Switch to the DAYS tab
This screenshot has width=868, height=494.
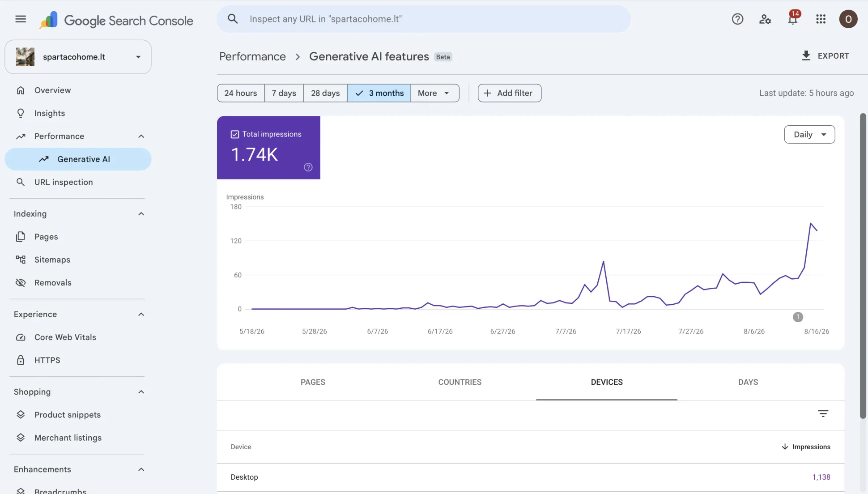[x=748, y=382]
